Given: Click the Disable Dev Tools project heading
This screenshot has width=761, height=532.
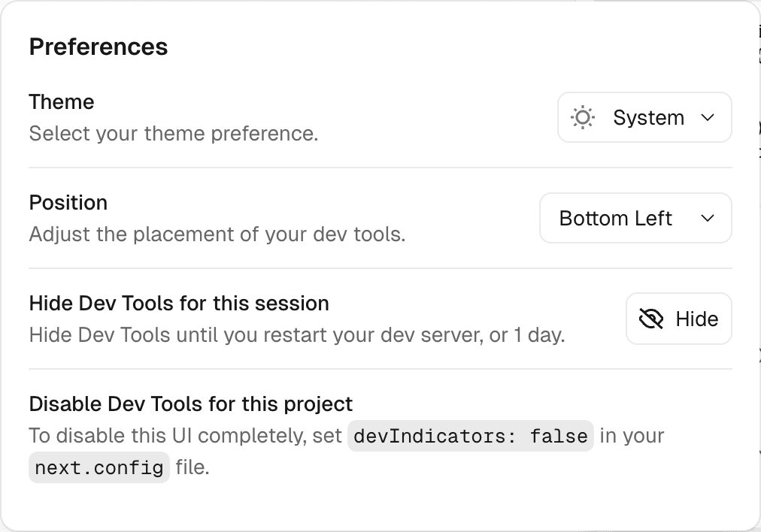Looking at the screenshot, I should 190,404.
